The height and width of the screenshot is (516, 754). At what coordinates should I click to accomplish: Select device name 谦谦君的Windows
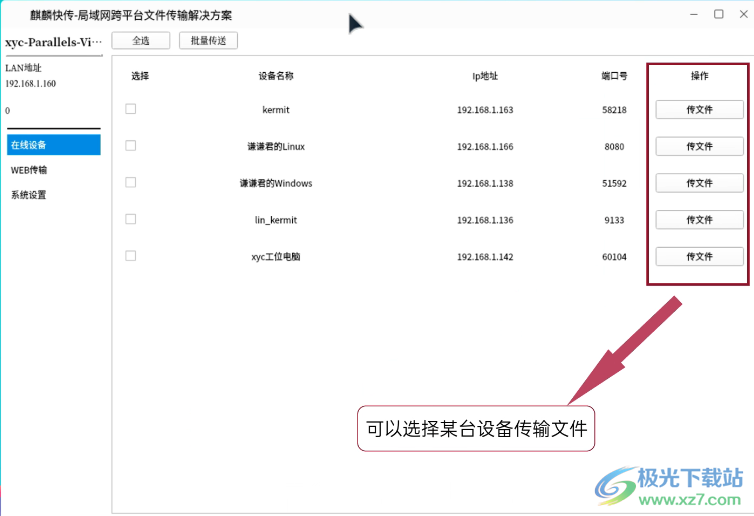click(276, 183)
